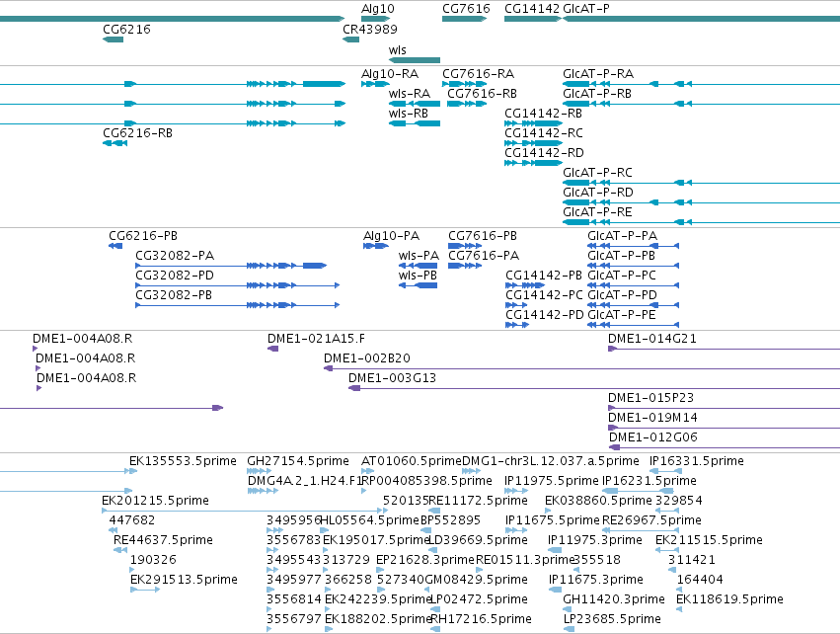The width and height of the screenshot is (840, 634).
Task: Click the DME1-019M14 clone label
Action: point(652,418)
